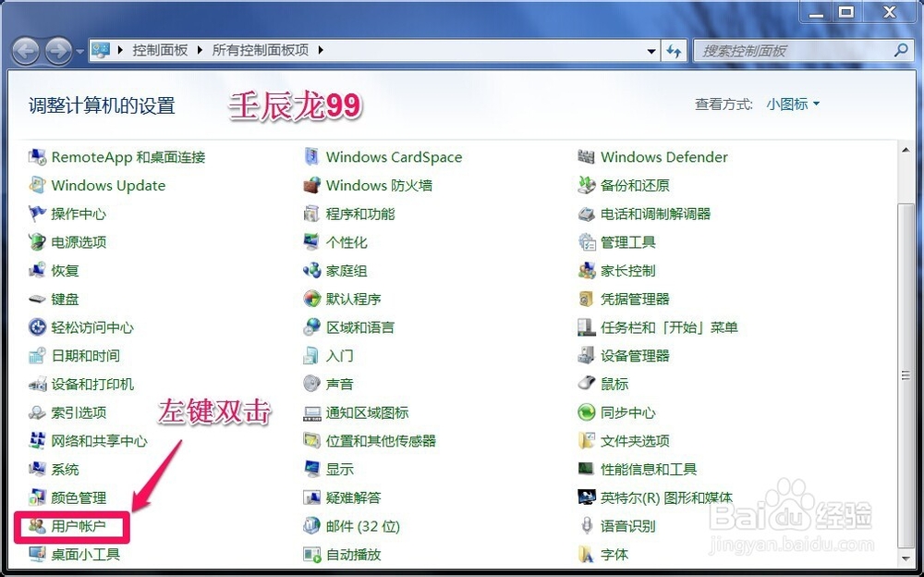Open the 键盘 icon

pos(37,299)
